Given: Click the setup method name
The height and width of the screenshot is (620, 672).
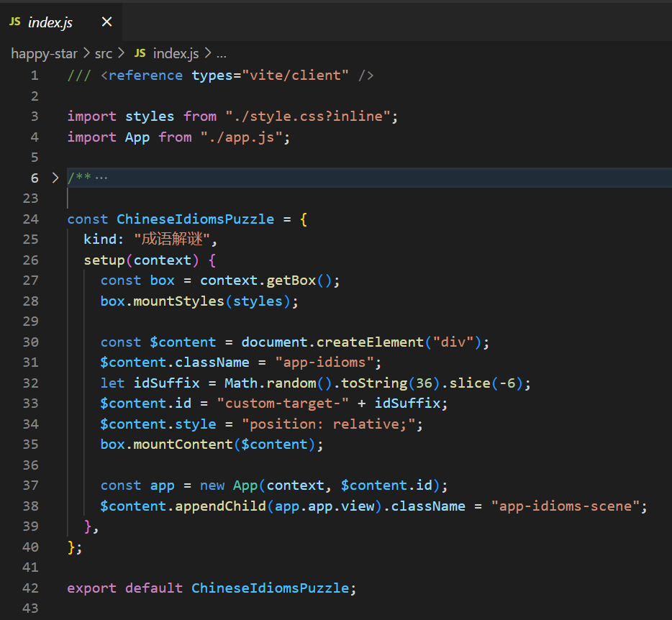Looking at the screenshot, I should click(x=104, y=260).
